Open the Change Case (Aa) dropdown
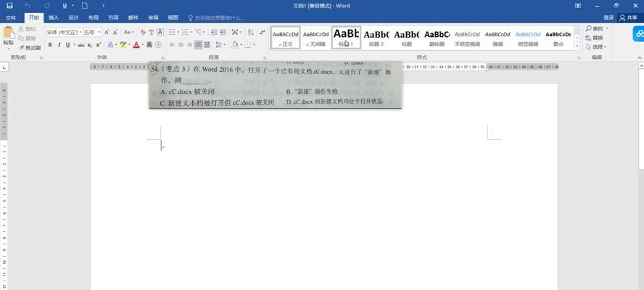Viewport: 644px width, 290px height. coord(128,32)
